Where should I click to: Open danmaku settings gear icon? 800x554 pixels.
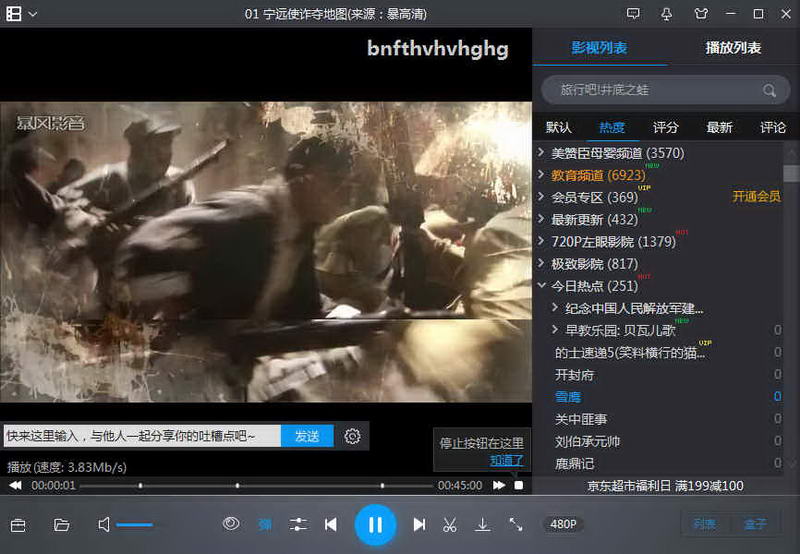point(352,436)
